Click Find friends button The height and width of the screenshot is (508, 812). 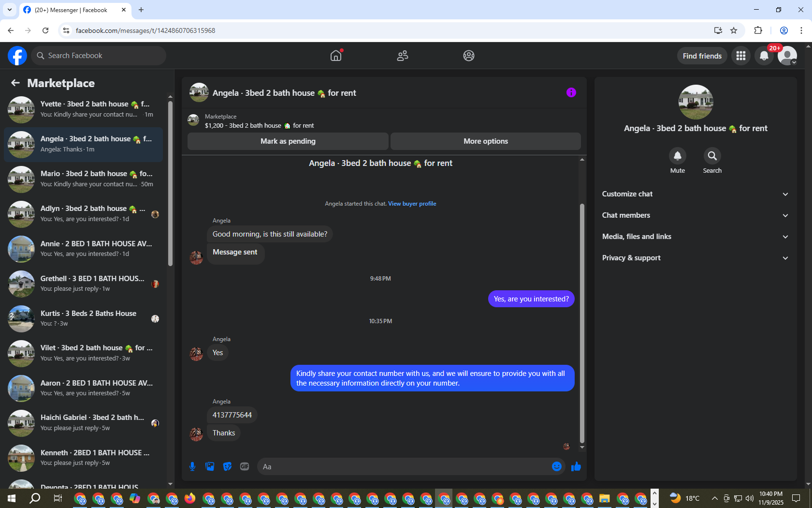[x=702, y=56]
